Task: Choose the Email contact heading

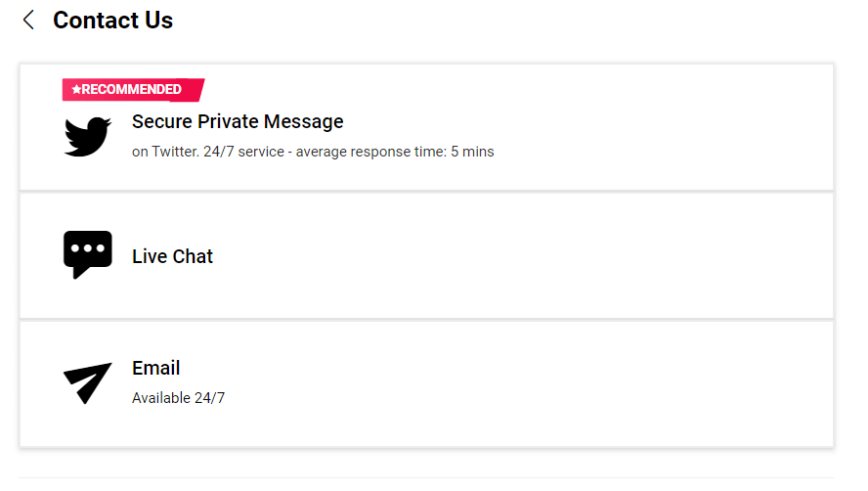Action: tap(155, 368)
